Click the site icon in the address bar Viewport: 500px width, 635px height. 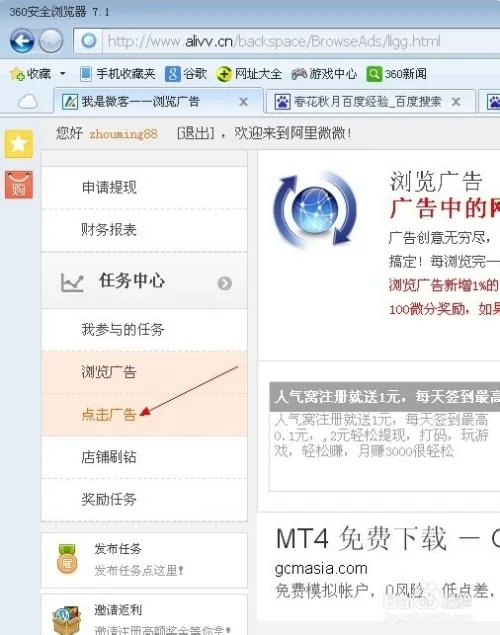click(x=89, y=41)
